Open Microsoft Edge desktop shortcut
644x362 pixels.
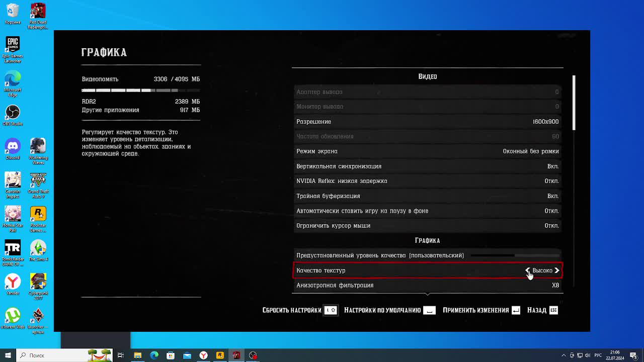(13, 83)
